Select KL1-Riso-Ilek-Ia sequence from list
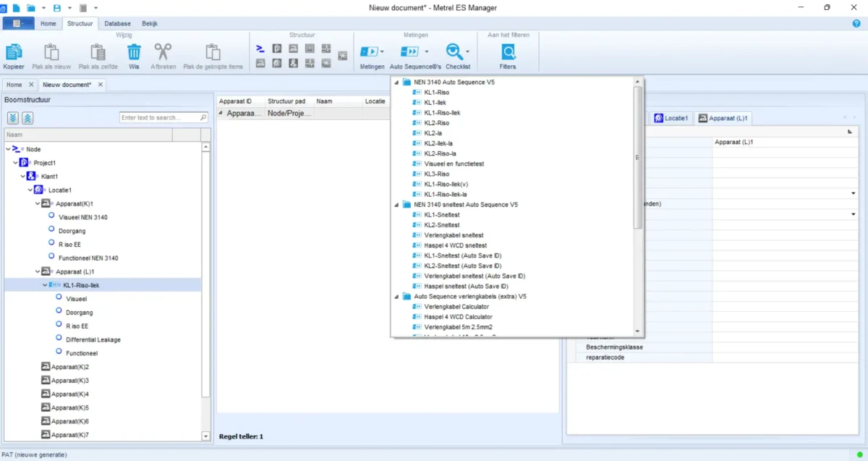868x461 pixels. pos(445,194)
